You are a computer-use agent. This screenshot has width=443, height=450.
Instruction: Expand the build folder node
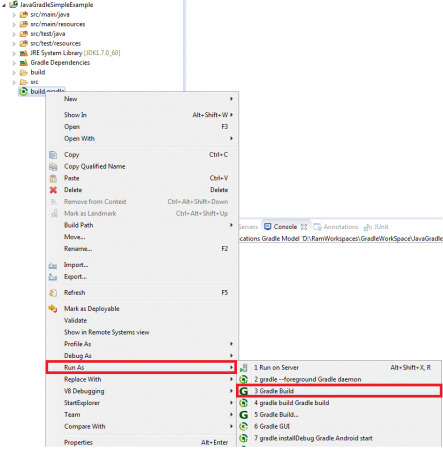click(14, 73)
